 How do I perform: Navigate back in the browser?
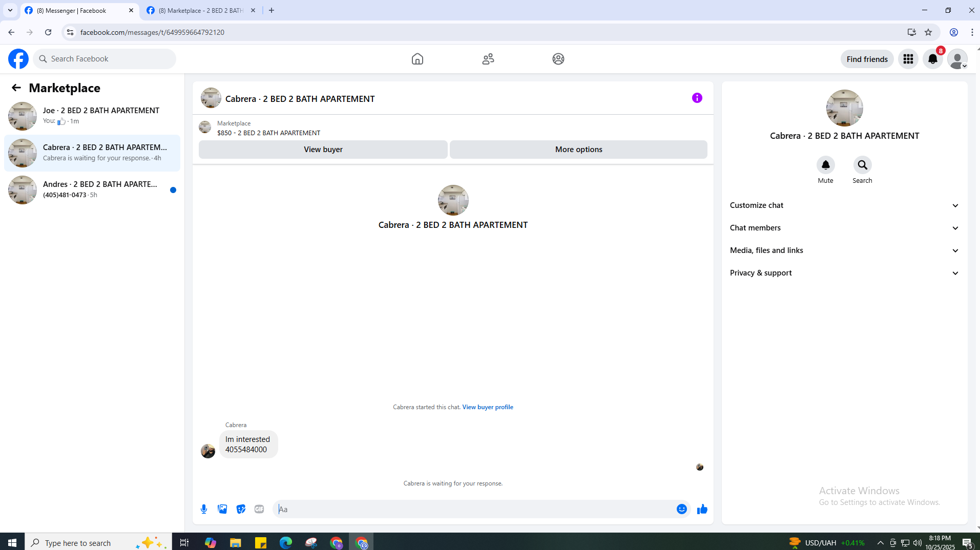click(11, 32)
